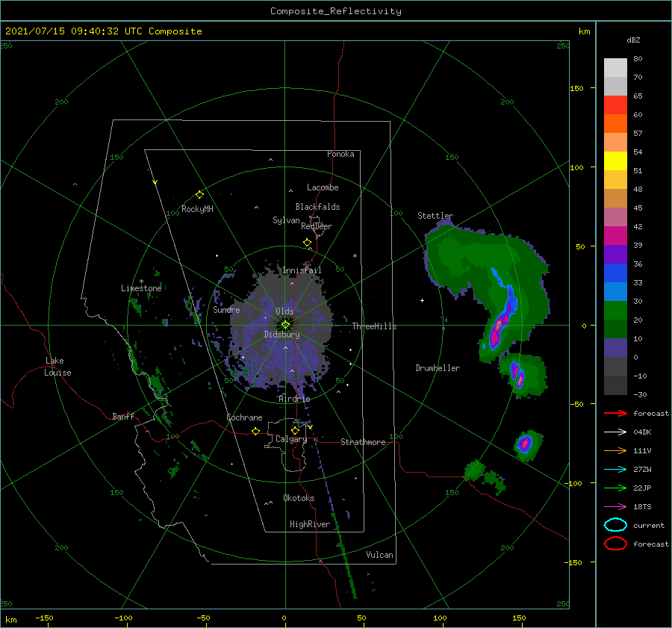
Task: Click the green 22JP arrow legend icon
Action: coord(615,488)
